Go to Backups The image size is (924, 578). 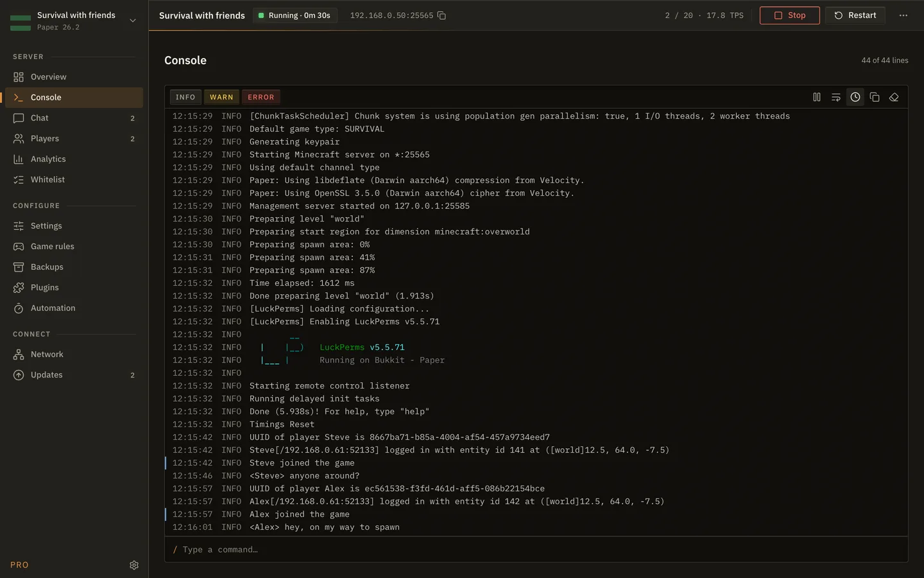tap(74, 267)
